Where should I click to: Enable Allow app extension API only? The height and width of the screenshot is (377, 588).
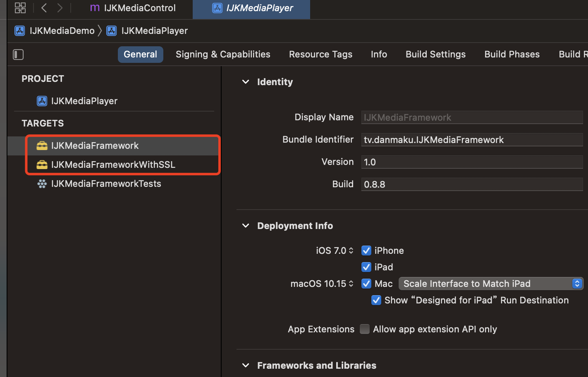tap(364, 329)
